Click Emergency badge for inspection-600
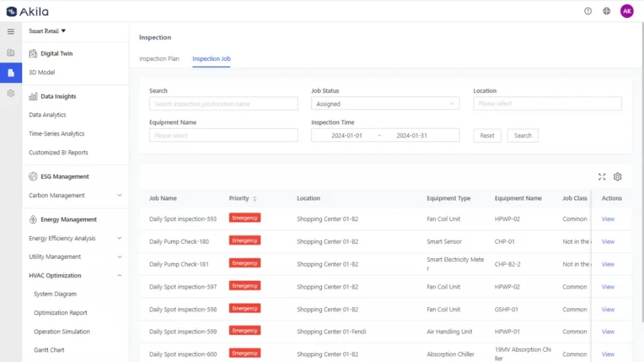Image resolution: width=644 pixels, height=362 pixels. 245,353
